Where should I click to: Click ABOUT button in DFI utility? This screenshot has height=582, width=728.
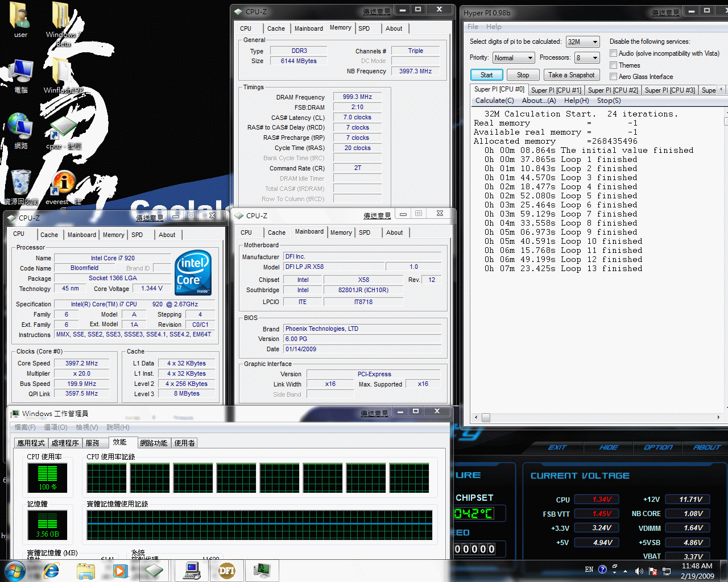(707, 447)
